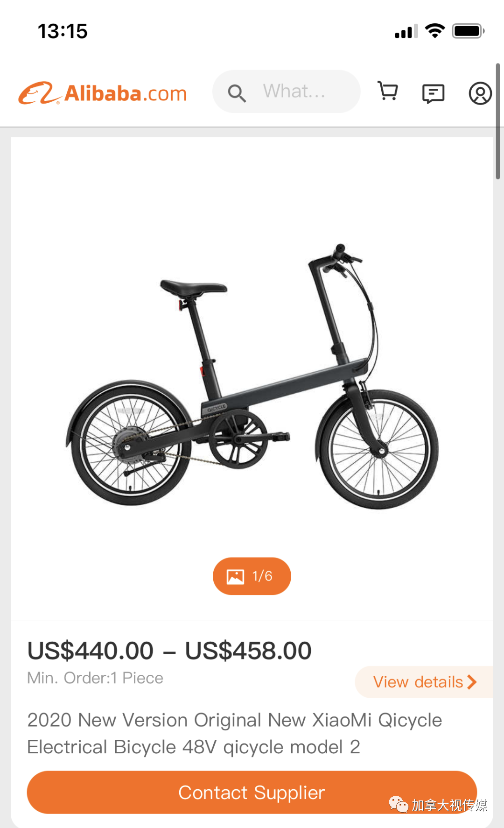
Task: Click the Qicycle bicycle product image
Action: (x=252, y=376)
